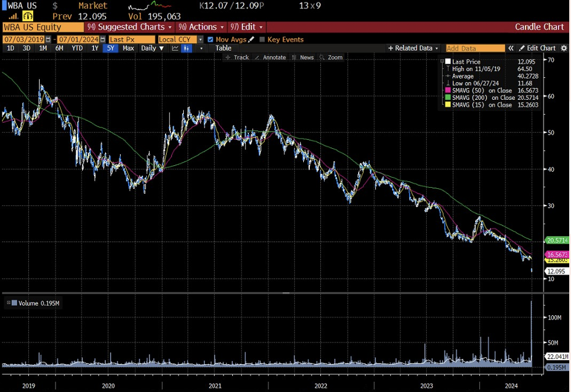Select the 6M range tab

59,48
